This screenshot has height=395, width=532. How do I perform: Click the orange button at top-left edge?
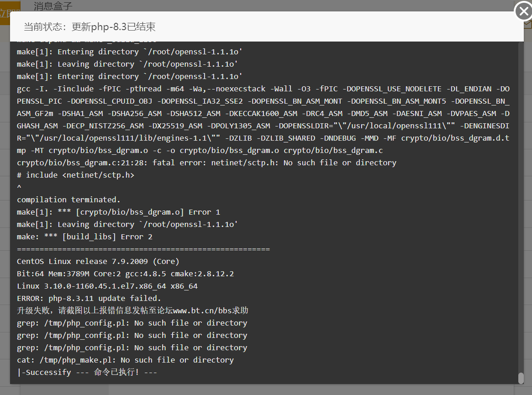pyautogui.click(x=10, y=13)
